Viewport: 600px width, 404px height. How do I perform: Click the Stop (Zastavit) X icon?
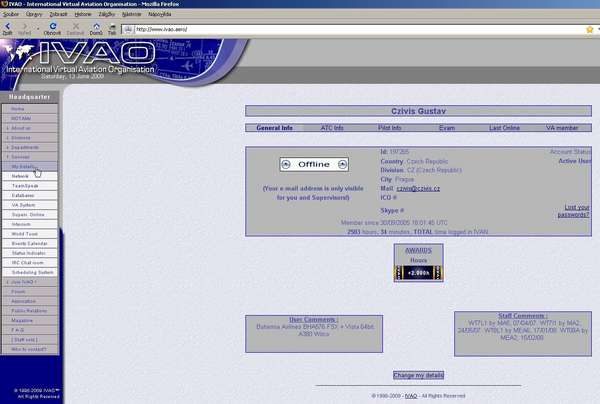point(75,26)
